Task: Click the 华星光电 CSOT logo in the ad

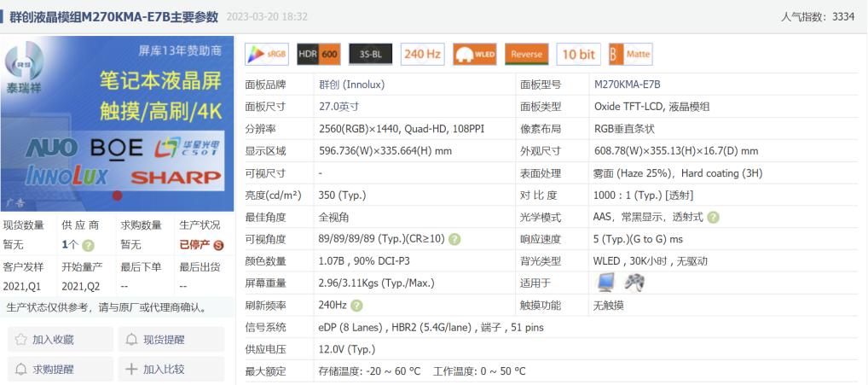Action: pyautogui.click(x=186, y=148)
